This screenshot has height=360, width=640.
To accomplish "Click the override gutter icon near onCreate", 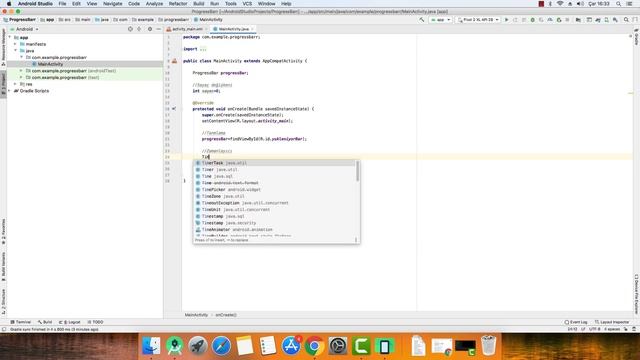I will coord(174,109).
